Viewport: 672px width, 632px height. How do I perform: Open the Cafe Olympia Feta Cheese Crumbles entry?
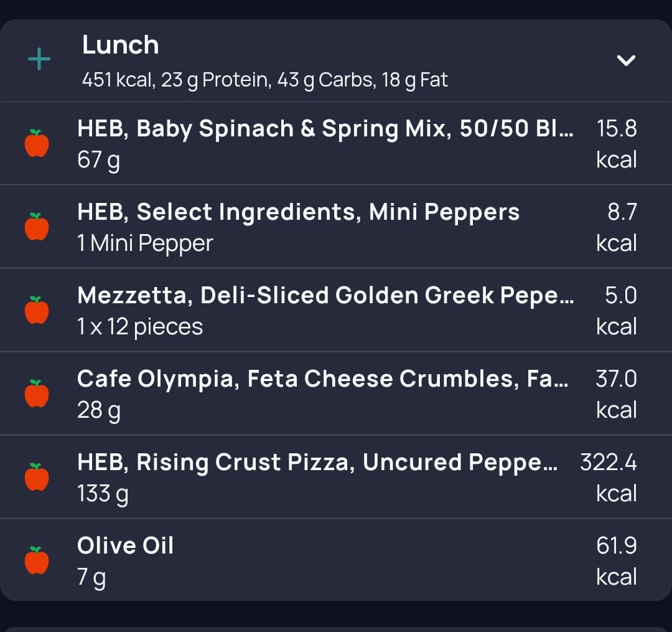(336, 394)
